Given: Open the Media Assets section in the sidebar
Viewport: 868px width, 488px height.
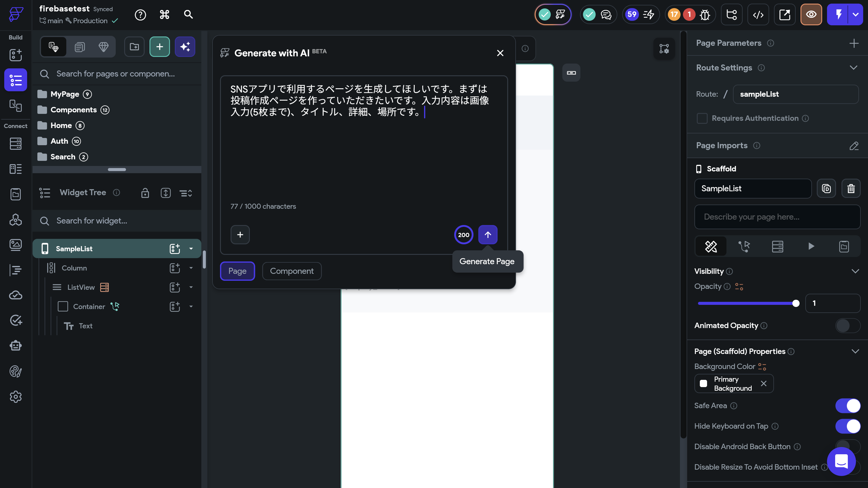Looking at the screenshot, I should [15, 245].
